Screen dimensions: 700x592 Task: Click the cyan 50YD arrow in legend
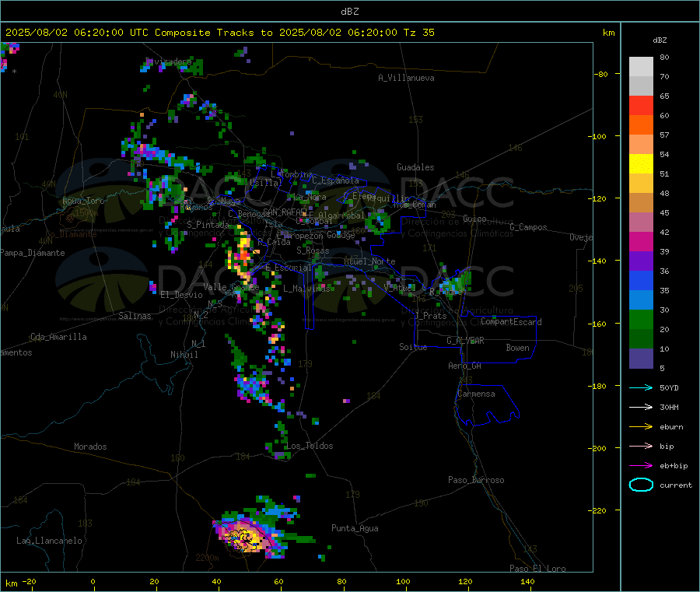[x=641, y=387]
